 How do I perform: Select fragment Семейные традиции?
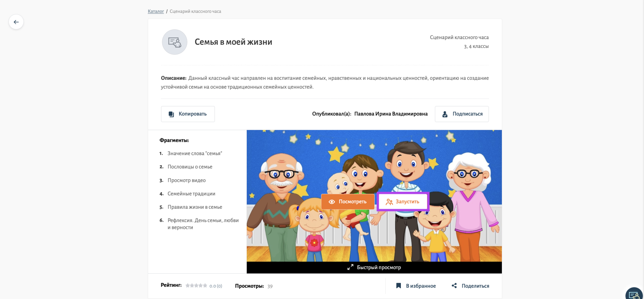(192, 194)
